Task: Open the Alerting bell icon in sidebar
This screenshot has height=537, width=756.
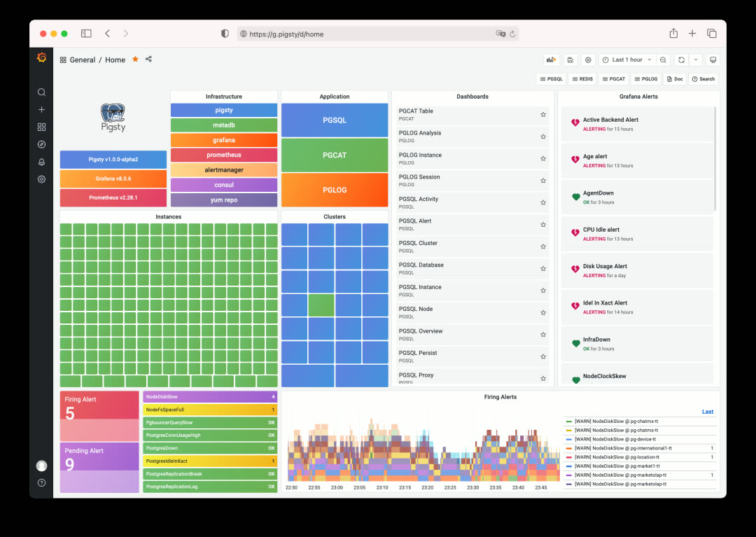Action: tap(41, 162)
